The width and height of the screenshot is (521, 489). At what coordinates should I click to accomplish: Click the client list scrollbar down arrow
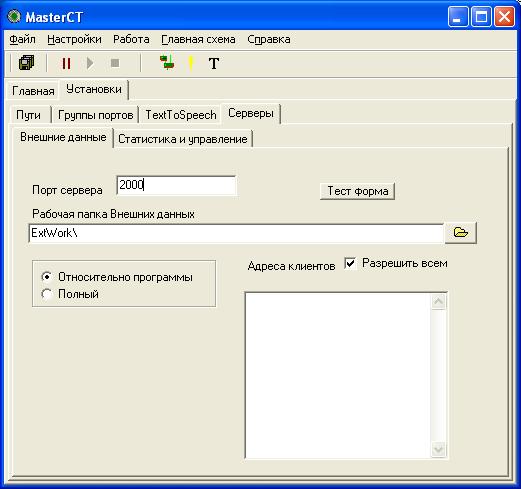click(x=438, y=449)
